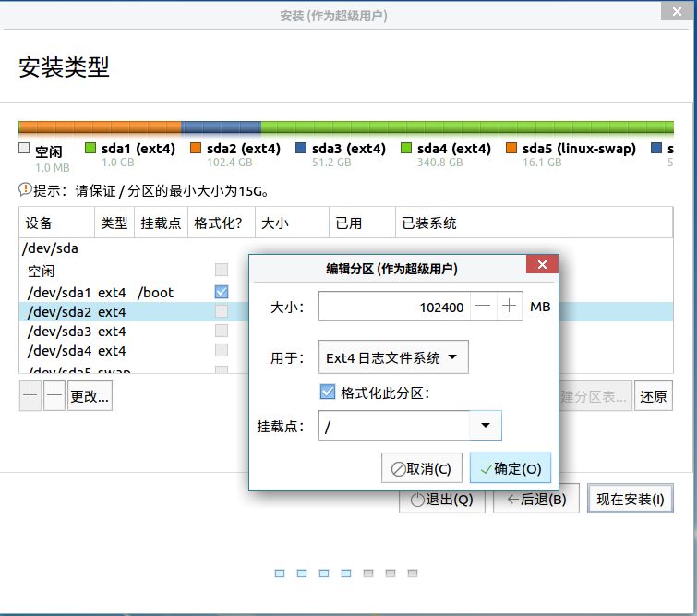This screenshot has width=697, height=616.
Task: Toggle format checkbox for /dev/sda3 row
Action: pyautogui.click(x=222, y=331)
